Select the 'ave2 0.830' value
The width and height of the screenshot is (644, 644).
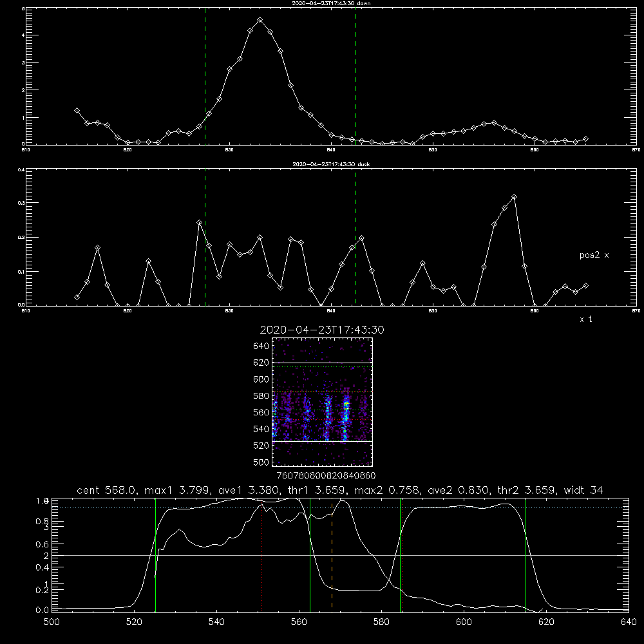pos(459,490)
